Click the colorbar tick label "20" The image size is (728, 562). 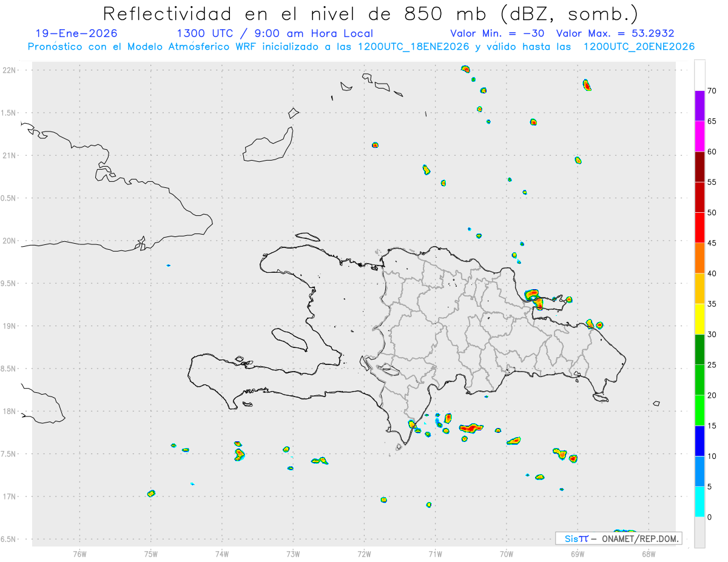(712, 395)
